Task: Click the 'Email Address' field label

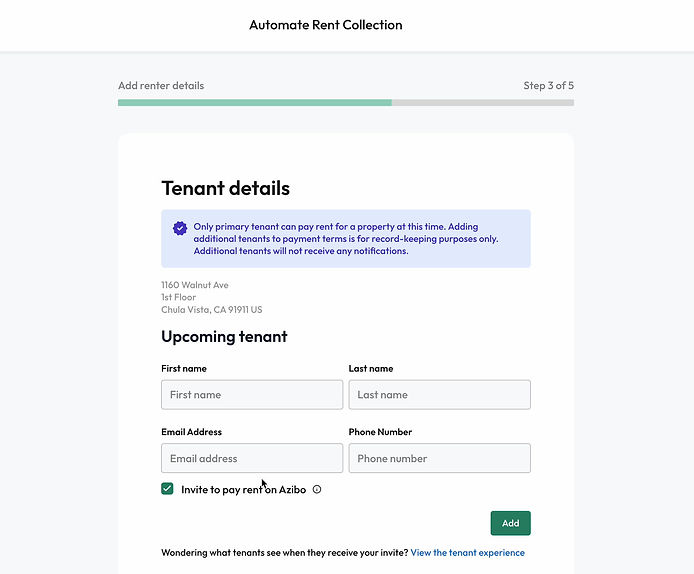Action: 191,432
